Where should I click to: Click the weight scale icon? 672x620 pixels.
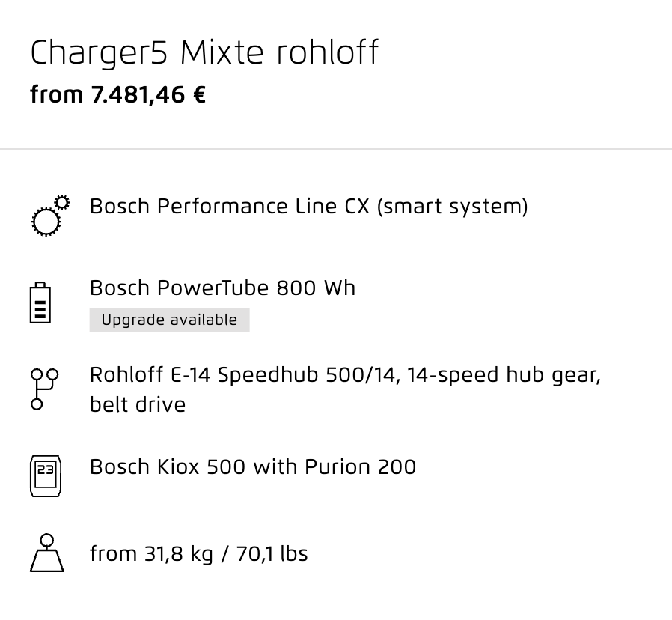(x=46, y=553)
